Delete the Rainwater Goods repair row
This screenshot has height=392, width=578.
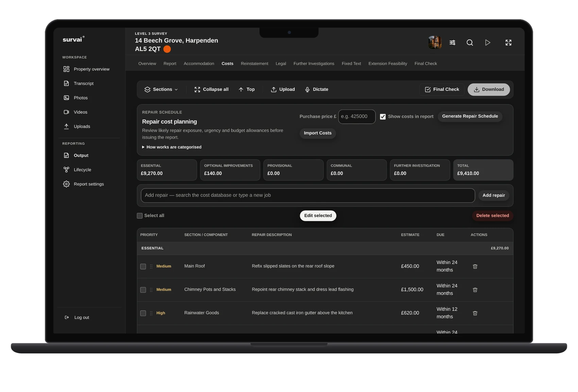point(475,313)
